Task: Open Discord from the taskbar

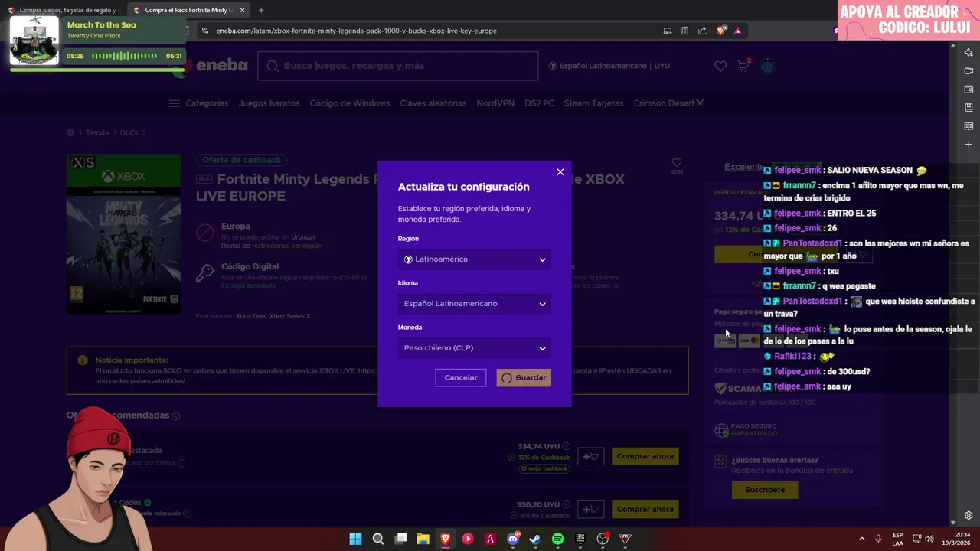Action: 513,539
